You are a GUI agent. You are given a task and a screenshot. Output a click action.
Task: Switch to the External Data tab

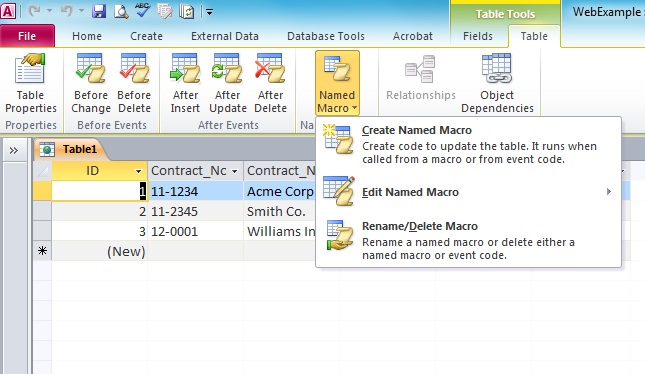click(x=225, y=36)
